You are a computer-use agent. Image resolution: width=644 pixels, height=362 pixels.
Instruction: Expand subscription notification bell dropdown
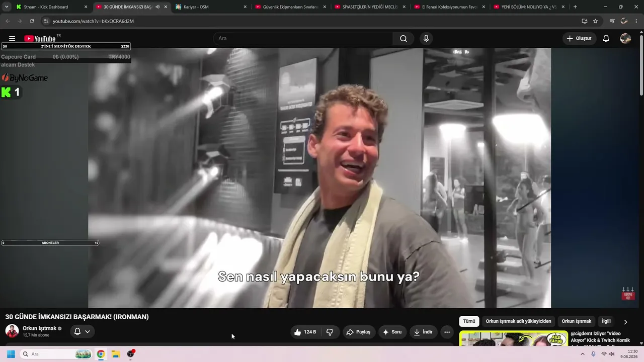pos(82,332)
